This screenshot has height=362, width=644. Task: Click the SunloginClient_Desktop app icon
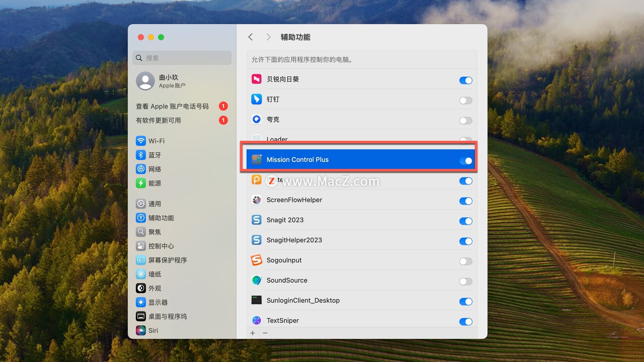pos(257,300)
